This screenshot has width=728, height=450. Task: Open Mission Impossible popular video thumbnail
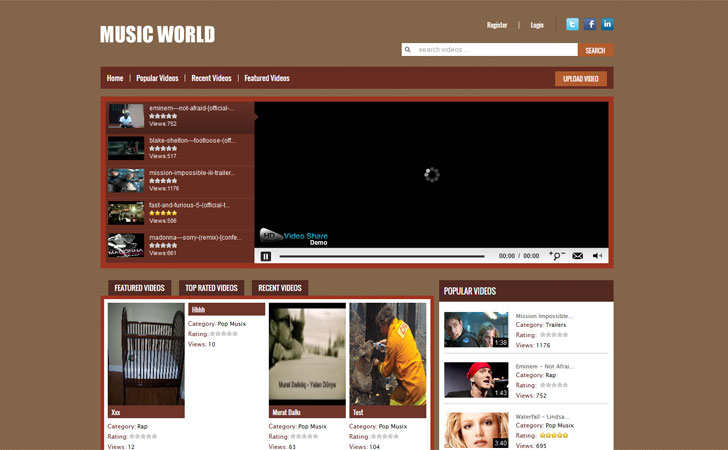pyautogui.click(x=476, y=330)
